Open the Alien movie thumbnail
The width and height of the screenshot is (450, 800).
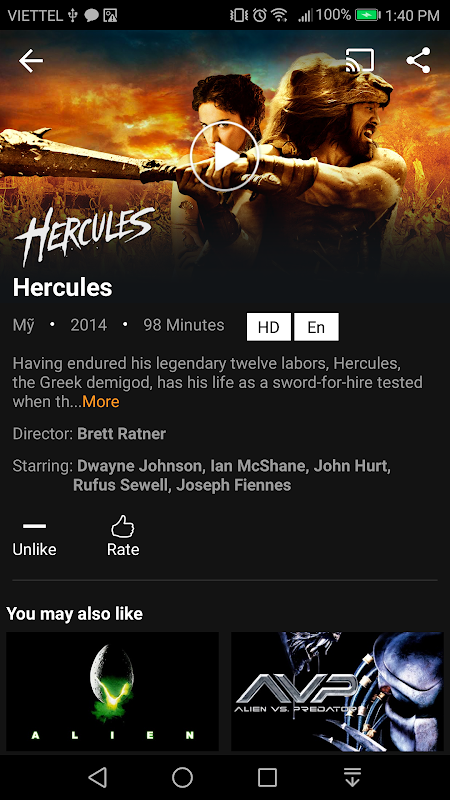(x=112, y=691)
